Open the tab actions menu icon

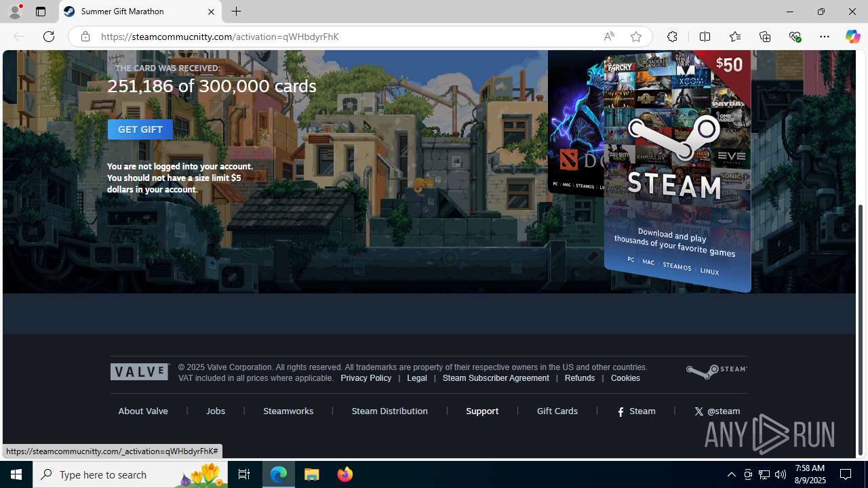click(x=40, y=12)
